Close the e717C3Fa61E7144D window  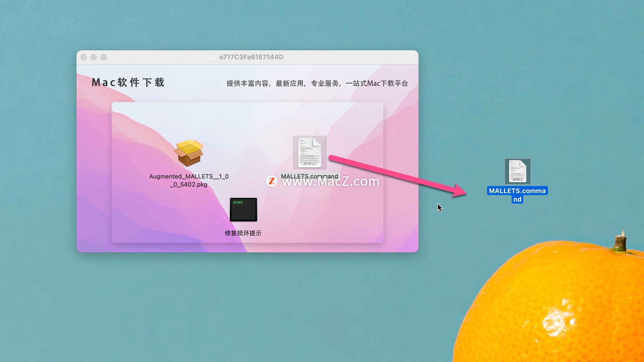(84, 57)
